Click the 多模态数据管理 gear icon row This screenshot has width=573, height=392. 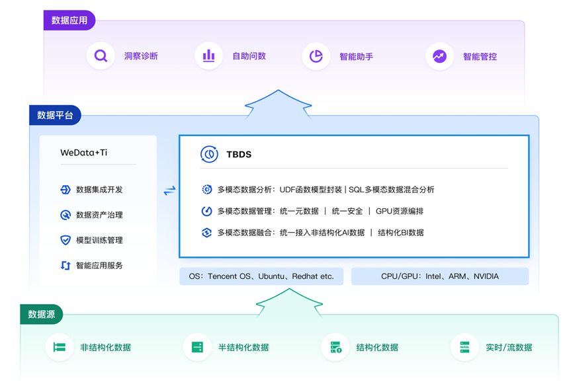coord(207,212)
